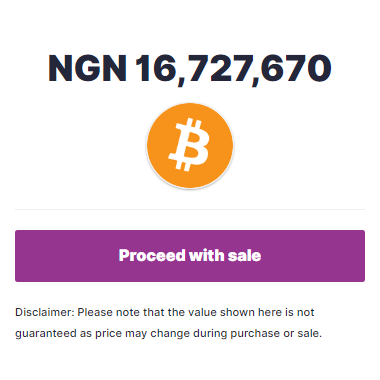Select the 16,727,670 value figure
380x380 pixels.
(233, 69)
